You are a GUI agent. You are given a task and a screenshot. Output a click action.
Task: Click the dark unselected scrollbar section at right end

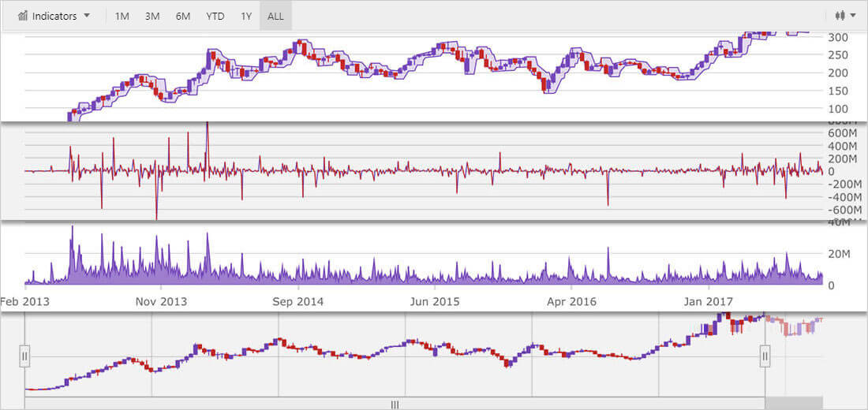pyautogui.click(x=794, y=404)
